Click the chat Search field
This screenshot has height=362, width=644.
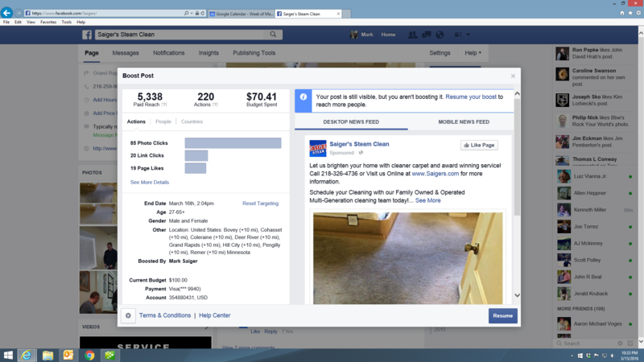click(x=585, y=343)
